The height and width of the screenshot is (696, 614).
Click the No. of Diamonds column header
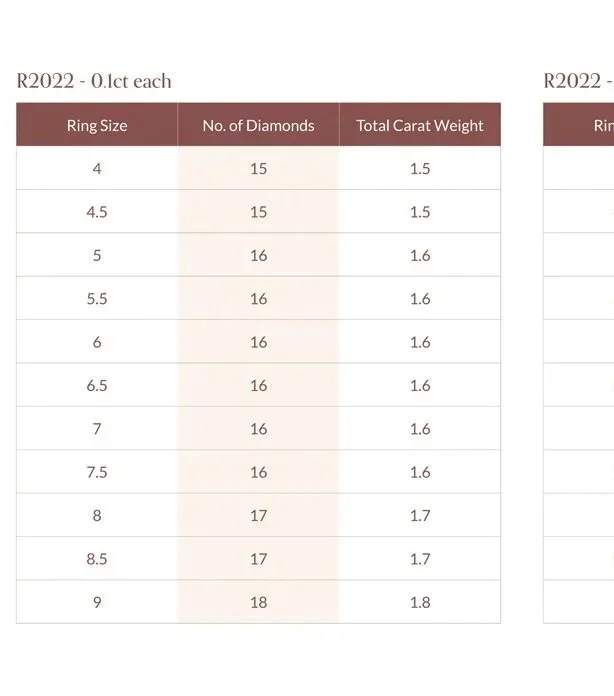(258, 125)
